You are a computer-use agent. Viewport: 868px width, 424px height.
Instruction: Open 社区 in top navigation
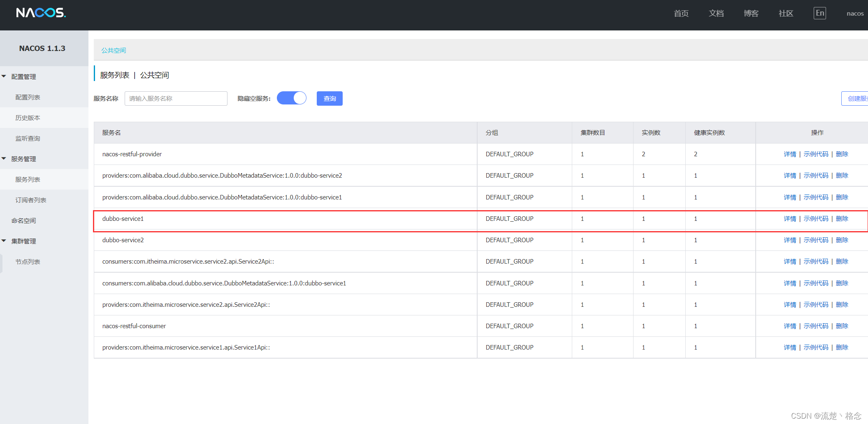(786, 14)
